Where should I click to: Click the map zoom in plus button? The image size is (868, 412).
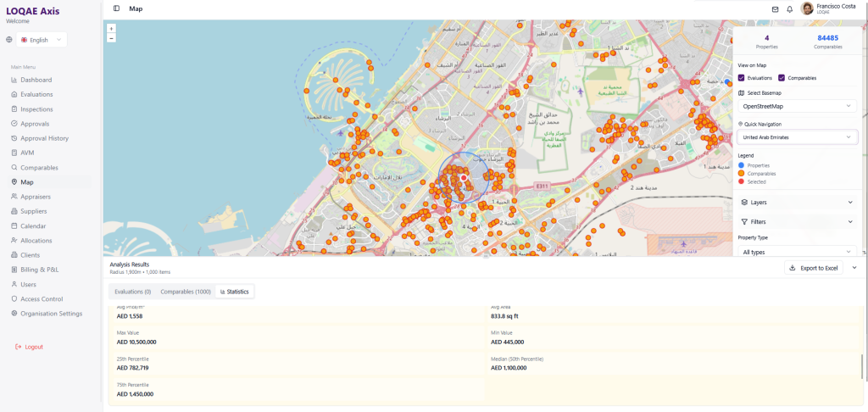point(111,29)
